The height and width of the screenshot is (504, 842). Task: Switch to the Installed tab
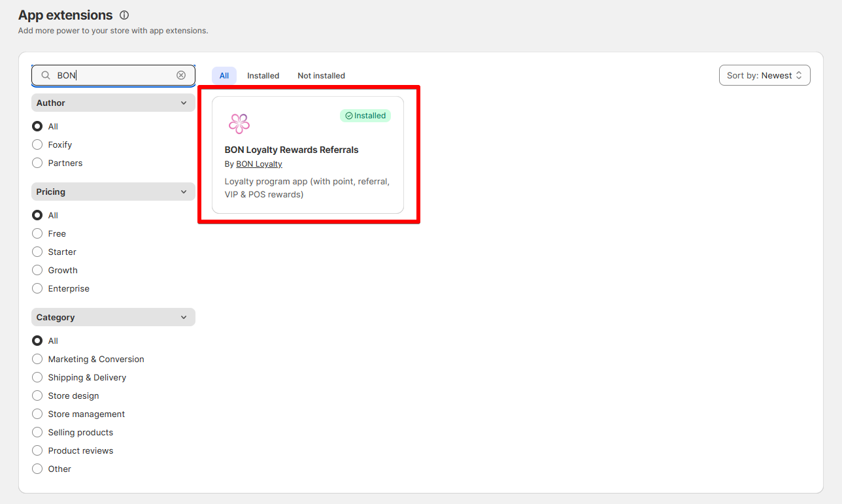pos(263,75)
